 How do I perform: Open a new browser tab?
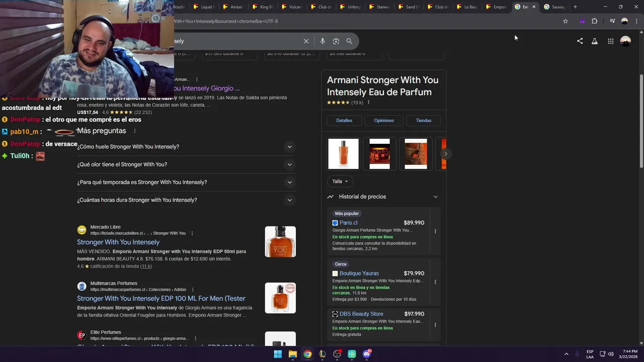pos(575,7)
